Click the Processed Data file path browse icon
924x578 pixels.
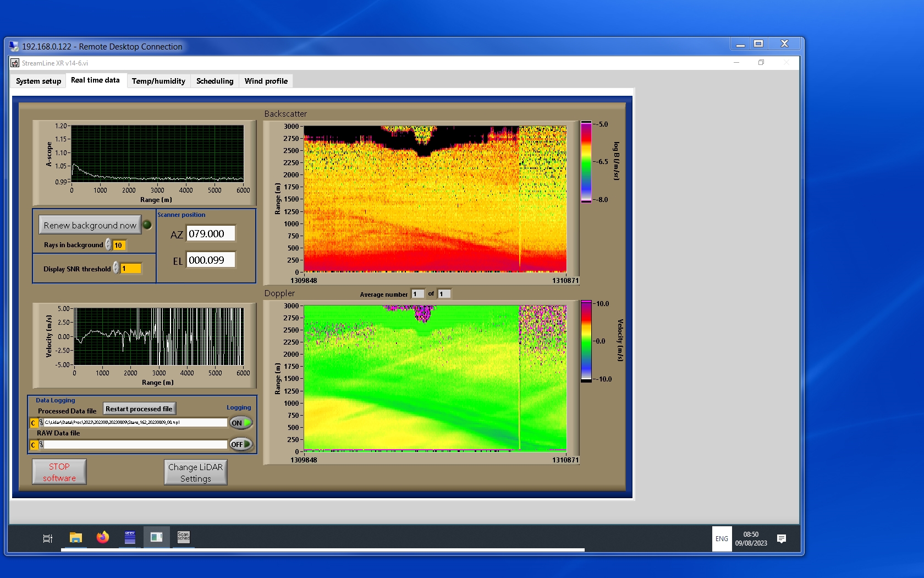[x=41, y=423]
